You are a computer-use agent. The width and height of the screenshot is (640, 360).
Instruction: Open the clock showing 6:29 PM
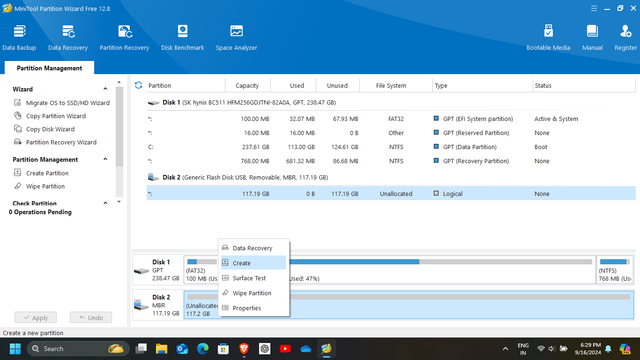click(x=588, y=349)
